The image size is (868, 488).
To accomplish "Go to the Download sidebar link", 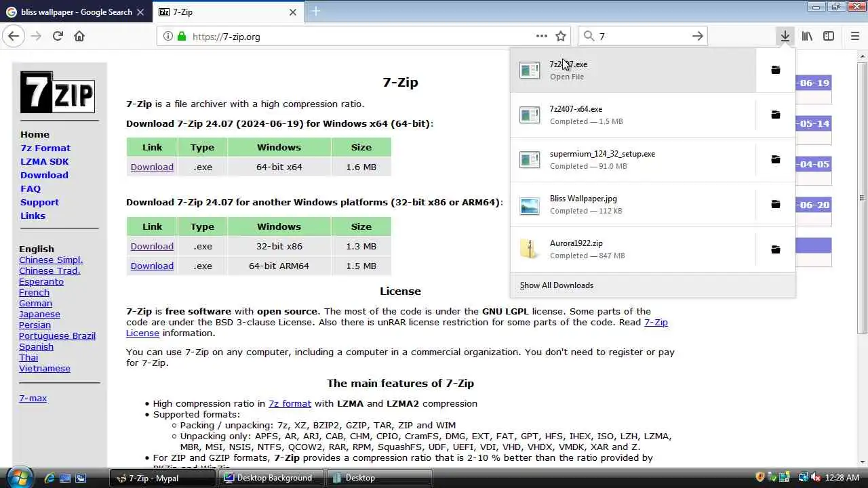I will pyautogui.click(x=44, y=175).
